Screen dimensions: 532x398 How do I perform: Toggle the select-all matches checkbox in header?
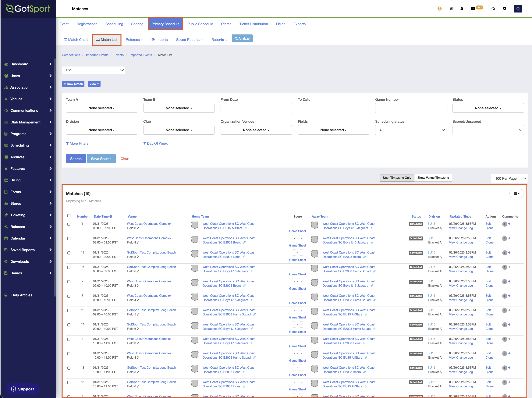pyautogui.click(x=69, y=216)
